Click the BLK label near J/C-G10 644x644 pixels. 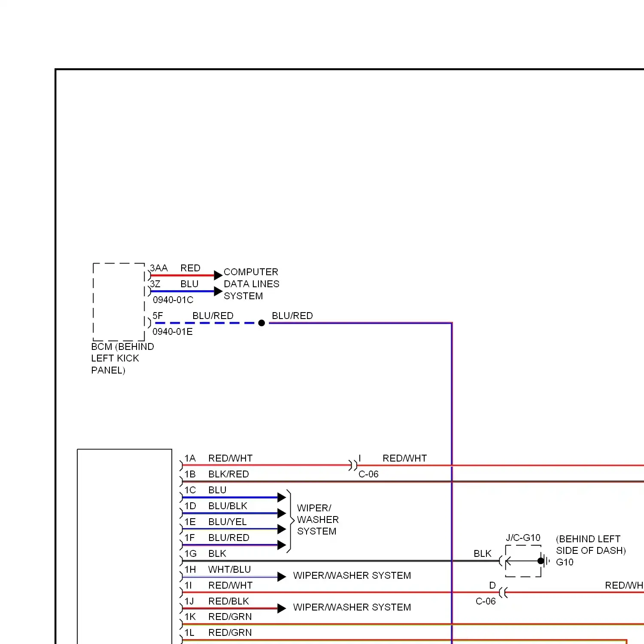pos(483,554)
